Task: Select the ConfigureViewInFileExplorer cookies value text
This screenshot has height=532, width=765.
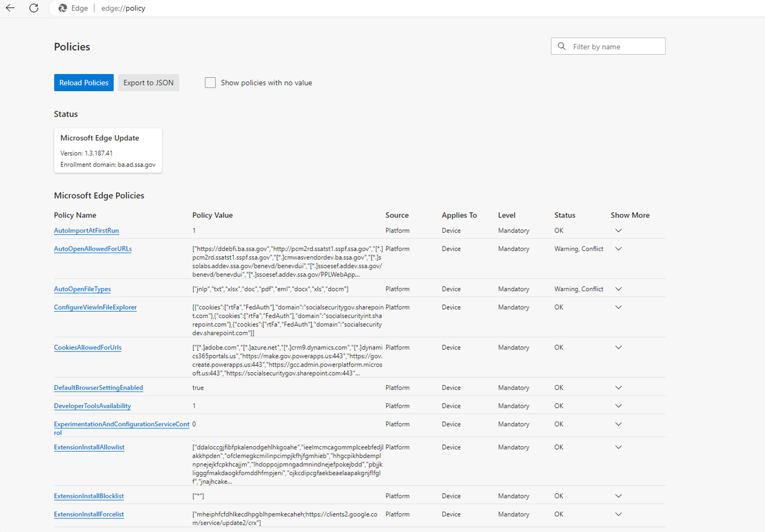Action: pos(288,320)
